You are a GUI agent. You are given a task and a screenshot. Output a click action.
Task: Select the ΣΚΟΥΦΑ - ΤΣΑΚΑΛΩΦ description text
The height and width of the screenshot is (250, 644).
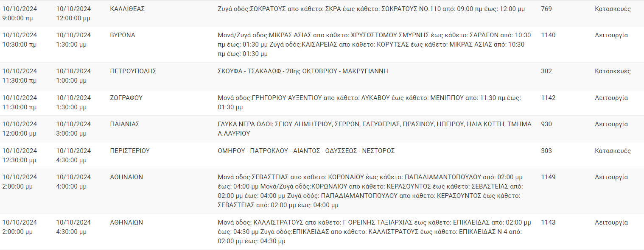[303, 71]
